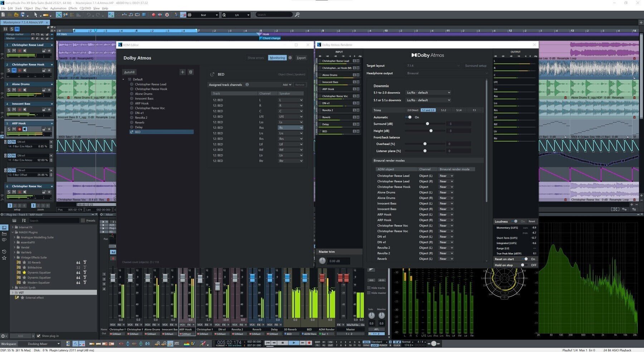Open the Target layout 7.1.4 dropdown
Image resolution: width=644 pixels, height=352 pixels.
(x=433, y=65)
